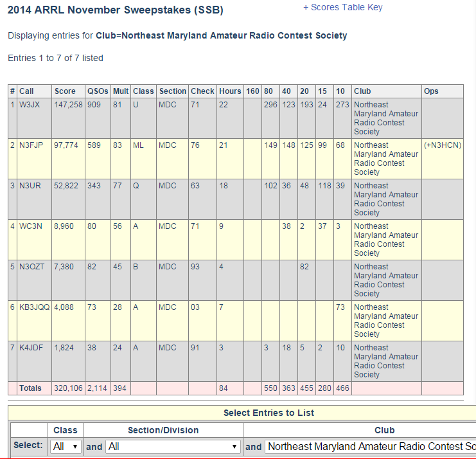Click score 8,960 for WC3N
Image resolution: width=476 pixels, height=459 pixels.
[x=64, y=226]
